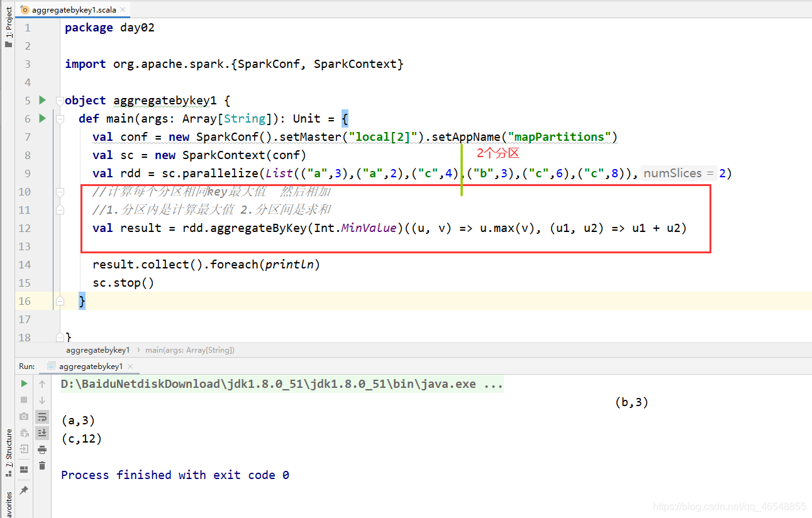Click 'parallelize' on line 9
Screen dimensions: 812x518
(x=220, y=174)
